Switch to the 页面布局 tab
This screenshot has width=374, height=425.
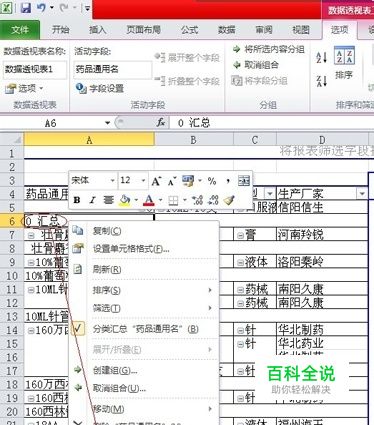[x=144, y=30]
